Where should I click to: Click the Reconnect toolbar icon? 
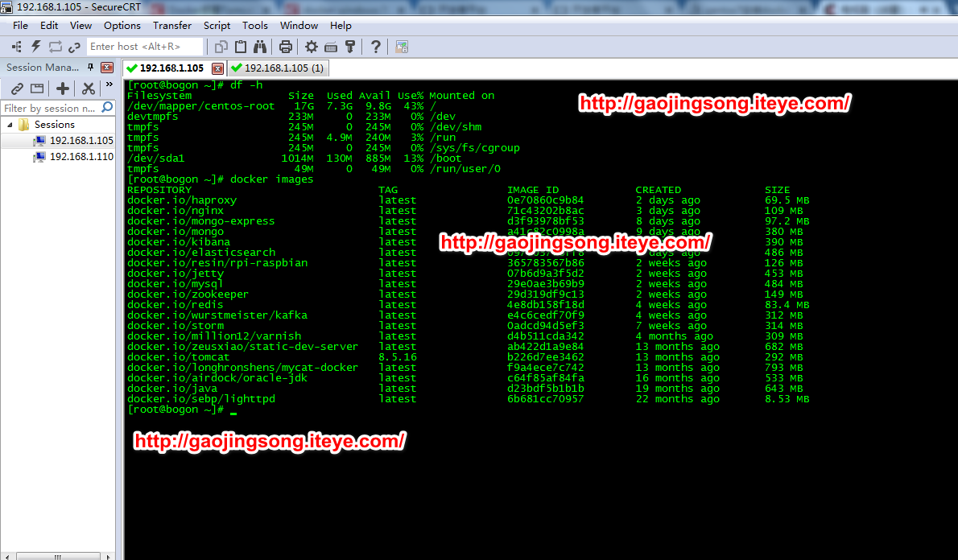56,47
